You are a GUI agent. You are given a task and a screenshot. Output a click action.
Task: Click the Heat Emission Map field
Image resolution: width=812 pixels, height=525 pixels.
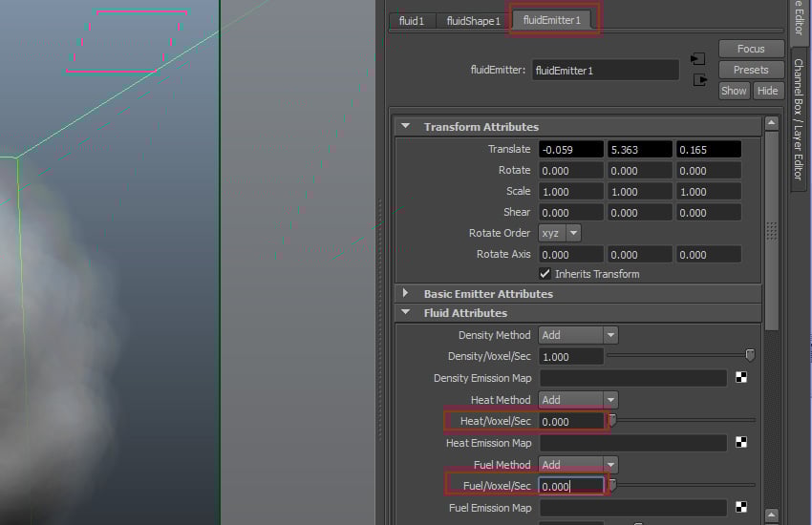633,443
